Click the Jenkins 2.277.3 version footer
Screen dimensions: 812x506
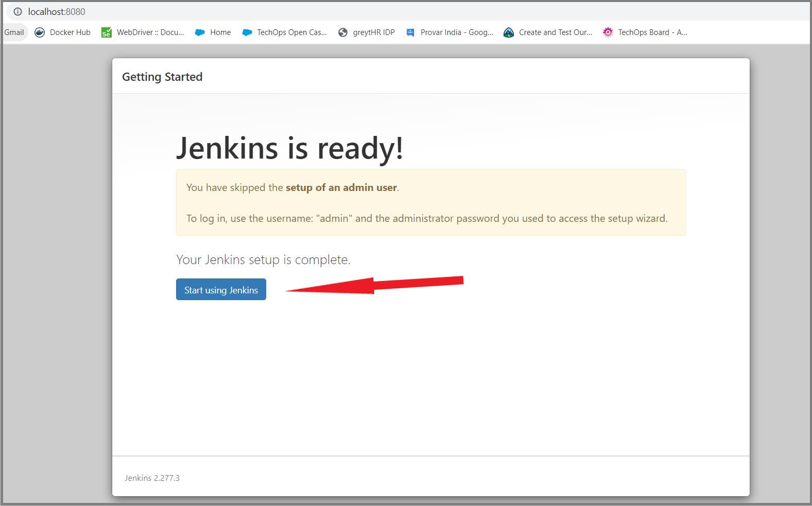(152, 478)
